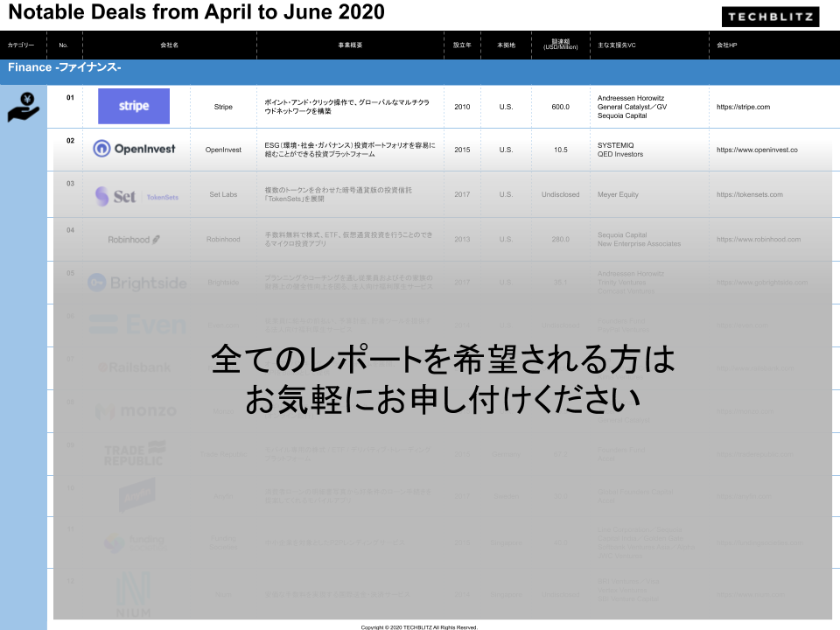Click the 事業概要 column header
The width and height of the screenshot is (840, 630).
[350, 45]
